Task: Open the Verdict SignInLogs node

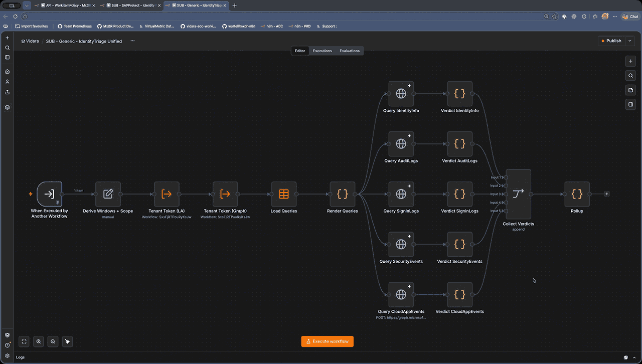Action: pyautogui.click(x=460, y=194)
